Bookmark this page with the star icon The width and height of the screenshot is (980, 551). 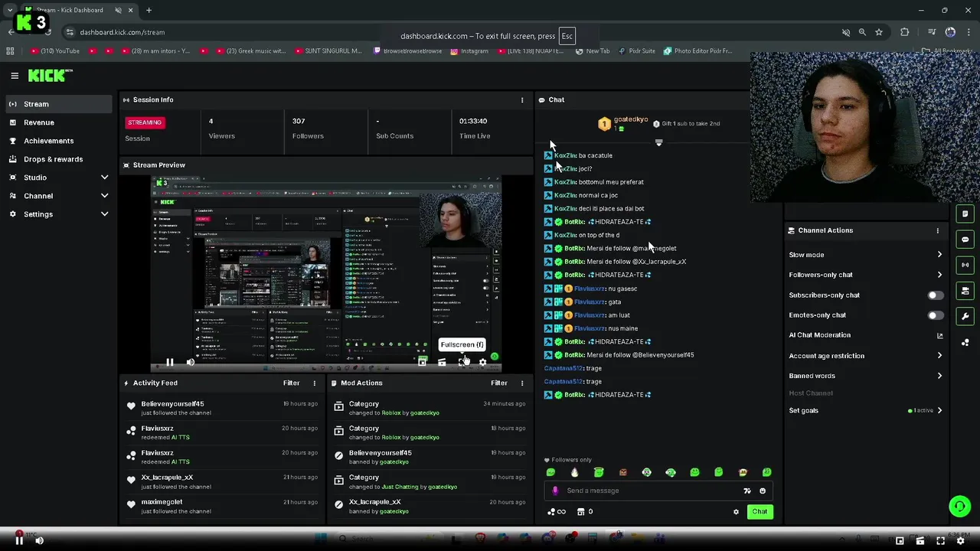[879, 32]
